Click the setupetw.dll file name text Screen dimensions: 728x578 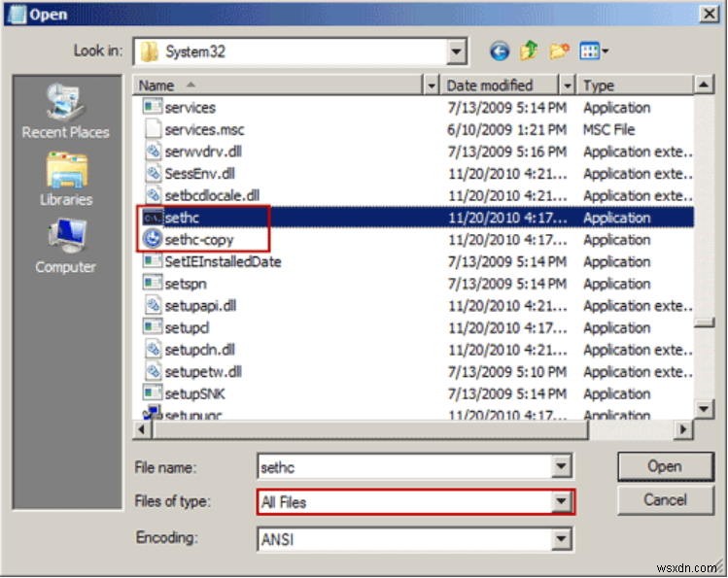tap(203, 371)
